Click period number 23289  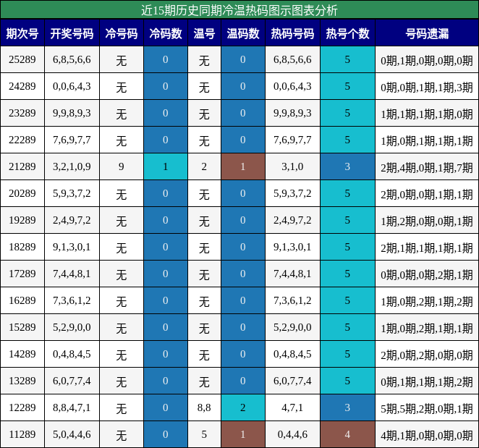coord(22,113)
